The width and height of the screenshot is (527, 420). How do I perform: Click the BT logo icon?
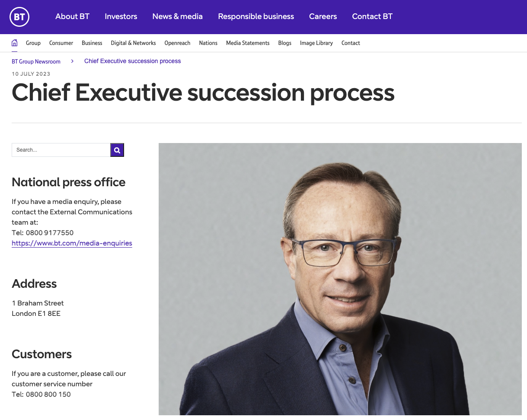19,17
